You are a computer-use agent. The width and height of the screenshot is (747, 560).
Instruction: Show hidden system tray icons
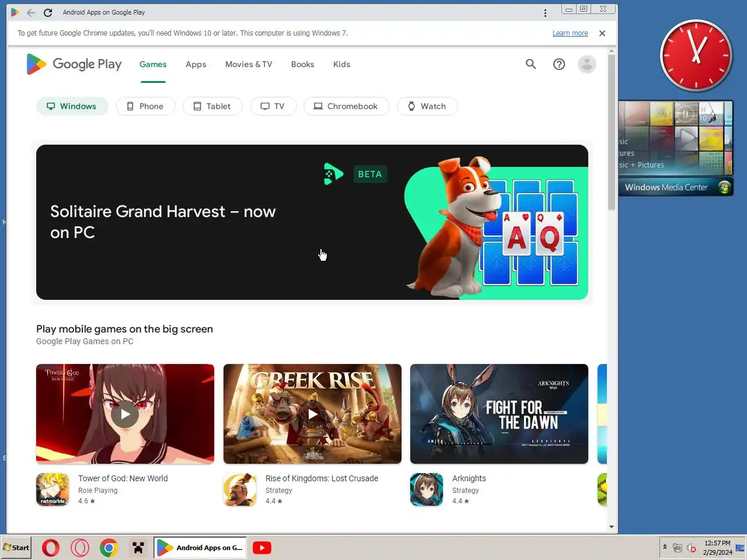pyautogui.click(x=665, y=547)
